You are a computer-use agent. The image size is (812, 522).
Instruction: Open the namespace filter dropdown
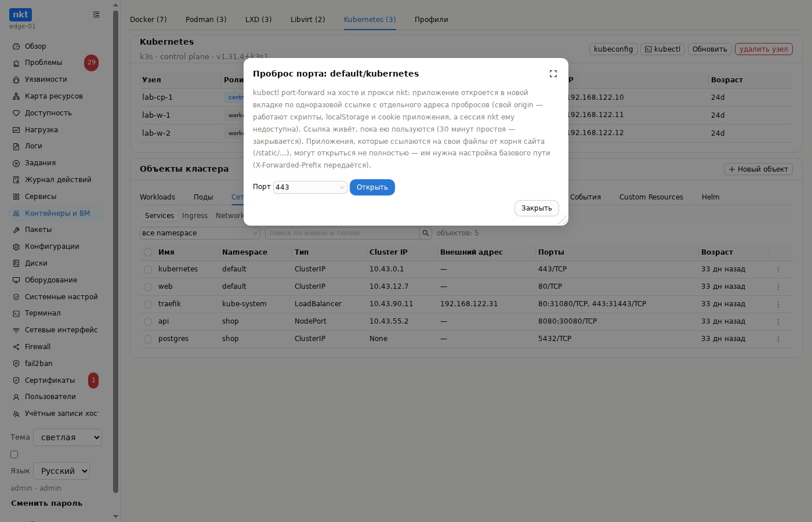tap(200, 233)
